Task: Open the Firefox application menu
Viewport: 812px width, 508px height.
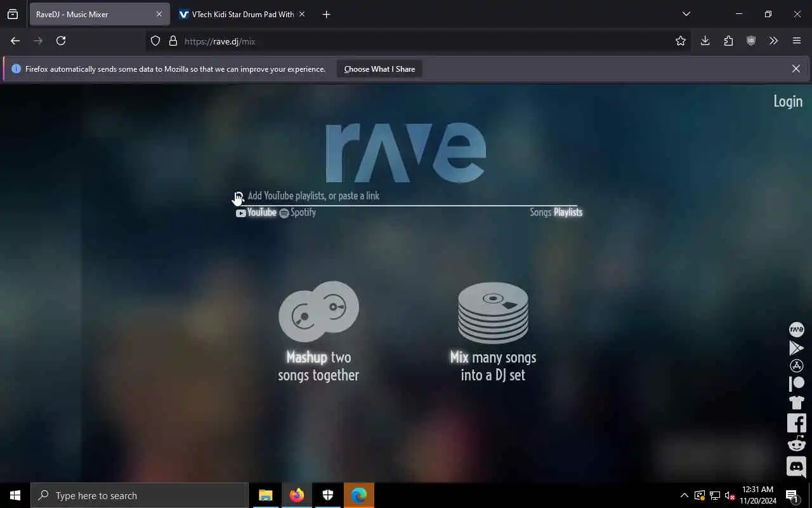Action: click(x=797, y=41)
